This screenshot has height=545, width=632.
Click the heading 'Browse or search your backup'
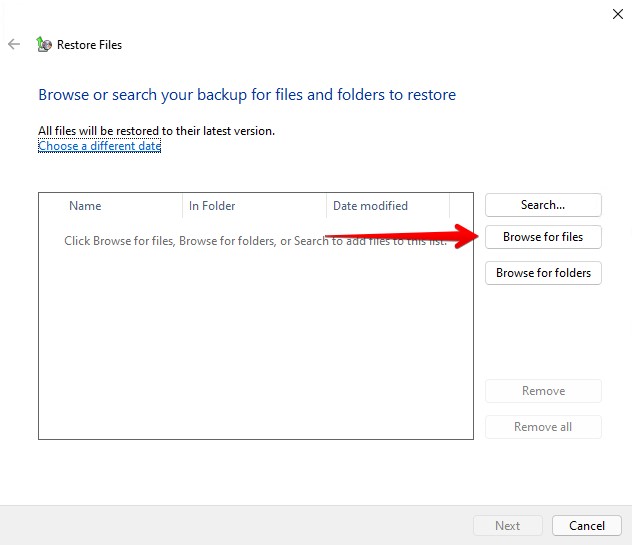247,95
